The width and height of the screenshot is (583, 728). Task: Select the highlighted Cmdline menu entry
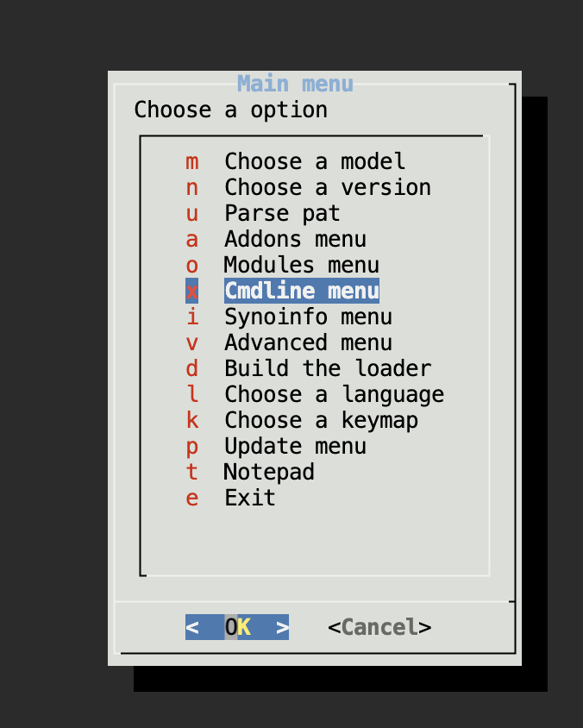tap(301, 292)
